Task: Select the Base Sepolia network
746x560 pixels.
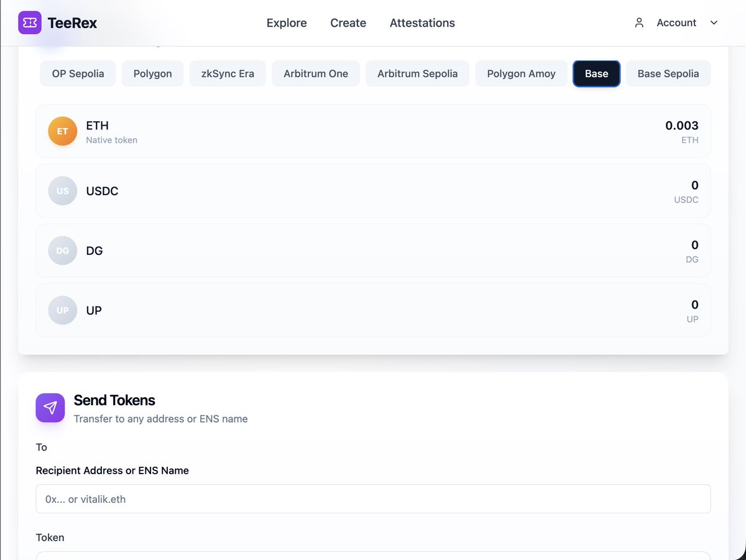Action: pyautogui.click(x=668, y=73)
